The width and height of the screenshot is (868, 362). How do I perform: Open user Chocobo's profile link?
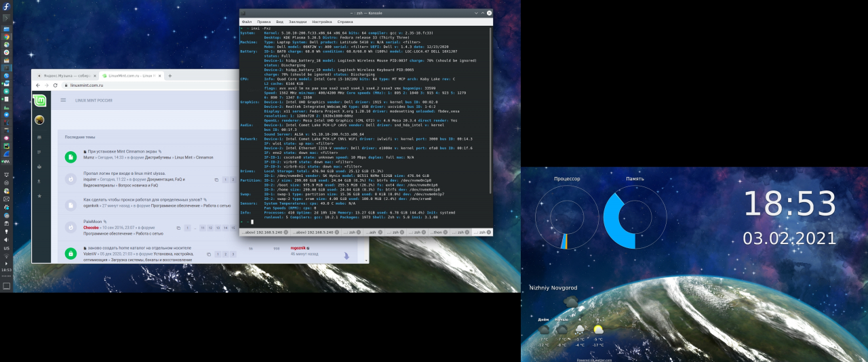(92, 228)
